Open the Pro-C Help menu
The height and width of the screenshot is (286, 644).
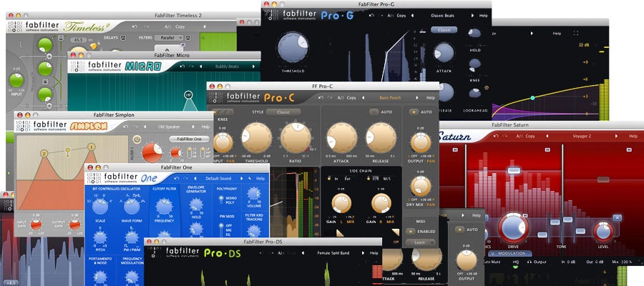tap(431, 97)
